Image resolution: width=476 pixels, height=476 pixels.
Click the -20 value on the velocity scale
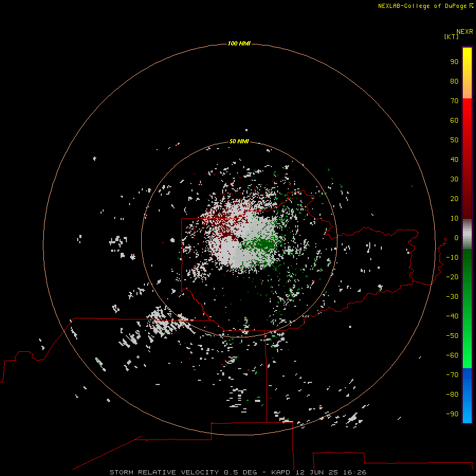[452, 277]
